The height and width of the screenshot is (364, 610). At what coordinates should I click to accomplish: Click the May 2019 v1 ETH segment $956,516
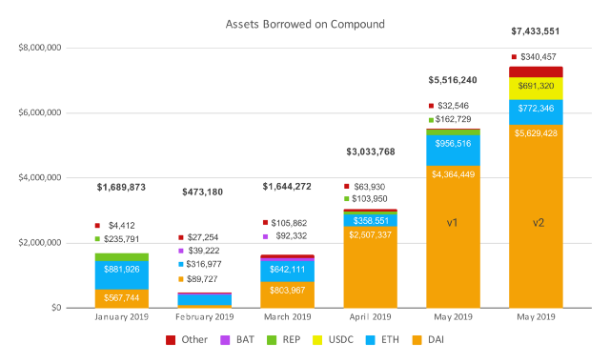[x=454, y=151]
